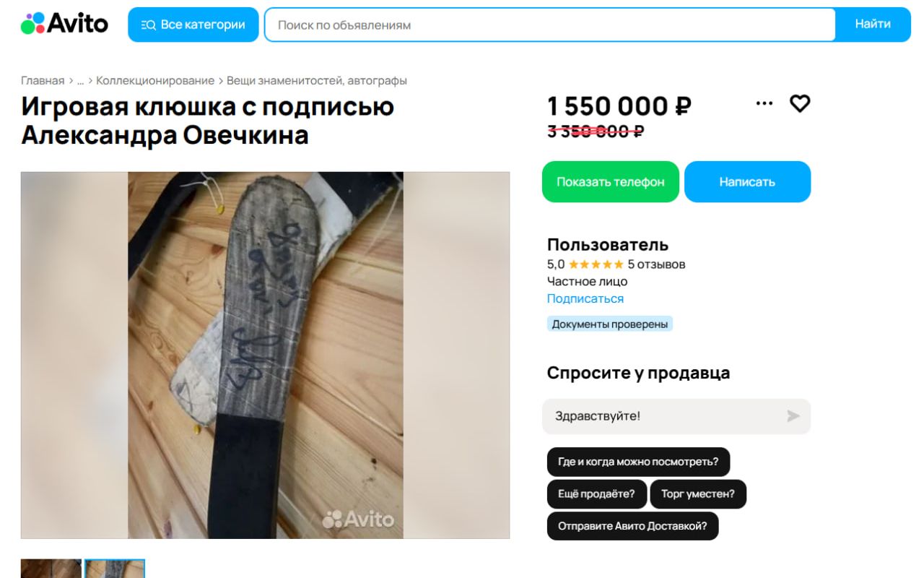Click the Здравствуйте! message input field
924x578 pixels.
point(664,416)
